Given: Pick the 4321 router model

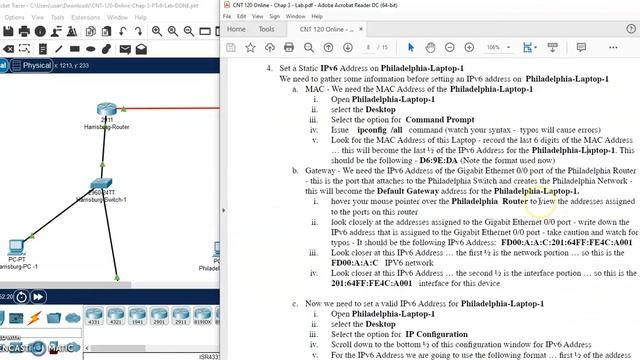Looking at the screenshot, I should [116, 316].
